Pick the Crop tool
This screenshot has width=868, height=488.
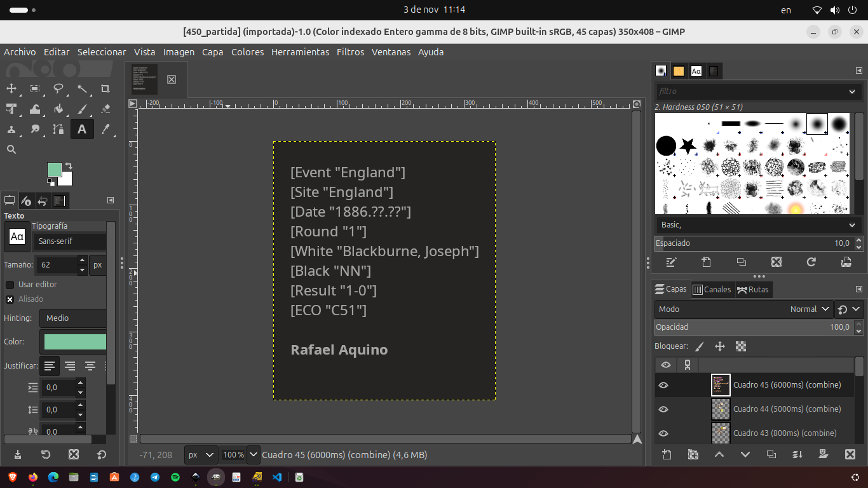[105, 88]
